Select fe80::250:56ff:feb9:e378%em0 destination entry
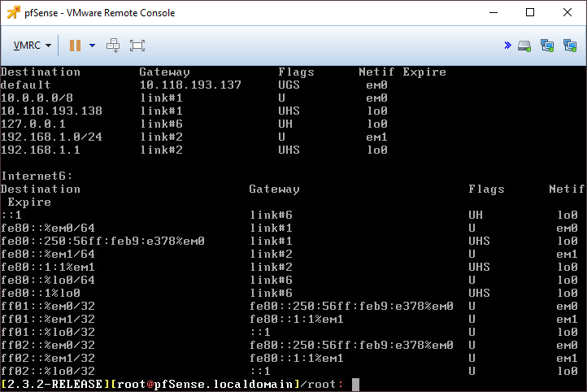 [x=102, y=241]
